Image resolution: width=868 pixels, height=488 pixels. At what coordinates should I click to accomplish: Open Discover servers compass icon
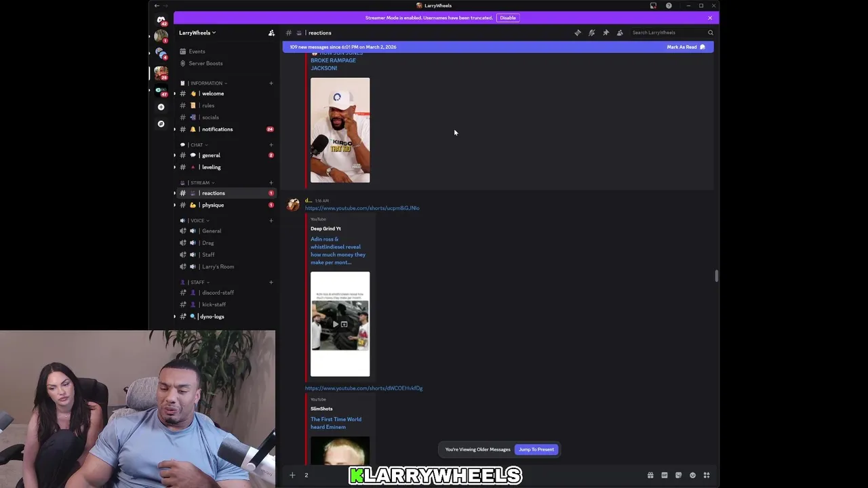[x=161, y=124]
